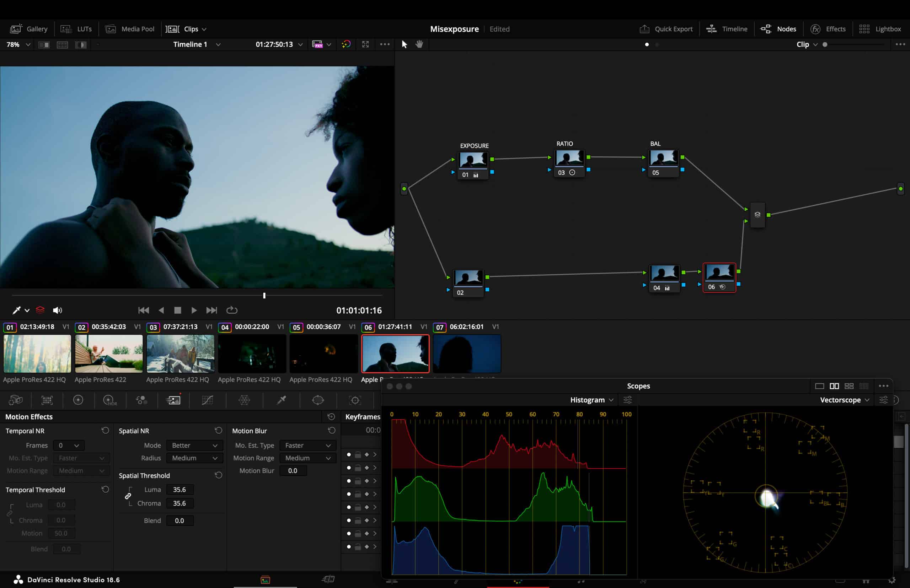
Task: Click the viewer qualifier picker icon
Action: pyautogui.click(x=16, y=310)
